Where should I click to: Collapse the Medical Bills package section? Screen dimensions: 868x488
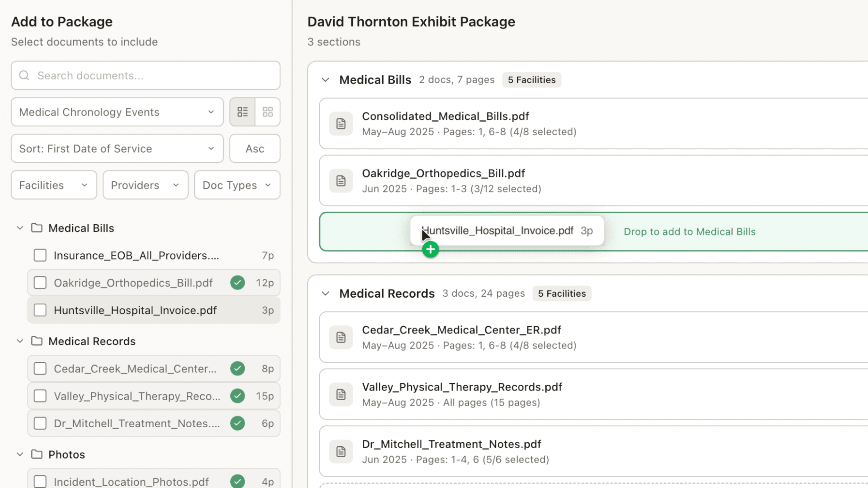[325, 80]
